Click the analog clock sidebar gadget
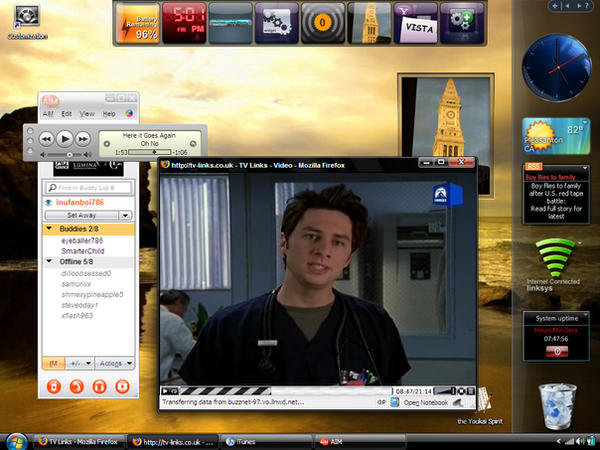Viewport: 600px width, 450px height. (556, 68)
